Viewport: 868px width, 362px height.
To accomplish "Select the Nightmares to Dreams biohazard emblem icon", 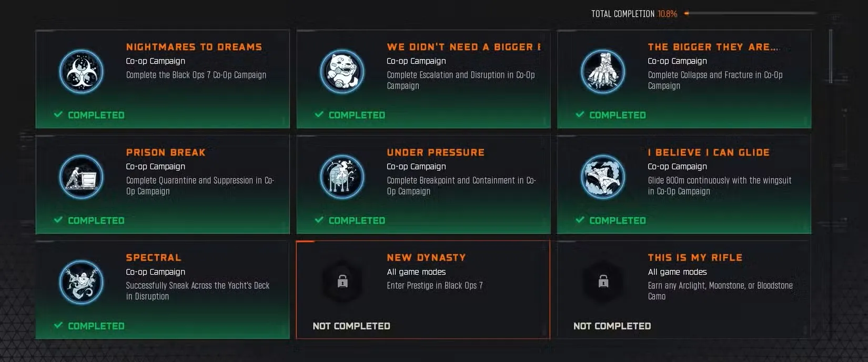I will (x=81, y=72).
